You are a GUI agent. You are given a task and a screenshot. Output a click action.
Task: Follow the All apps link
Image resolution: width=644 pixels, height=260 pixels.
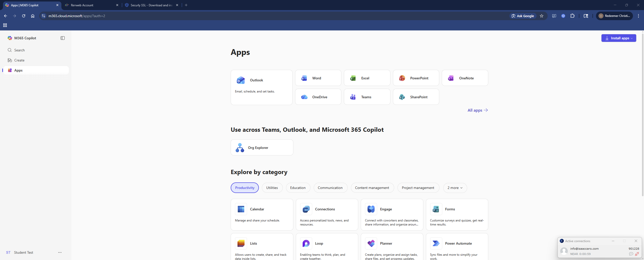(477, 110)
